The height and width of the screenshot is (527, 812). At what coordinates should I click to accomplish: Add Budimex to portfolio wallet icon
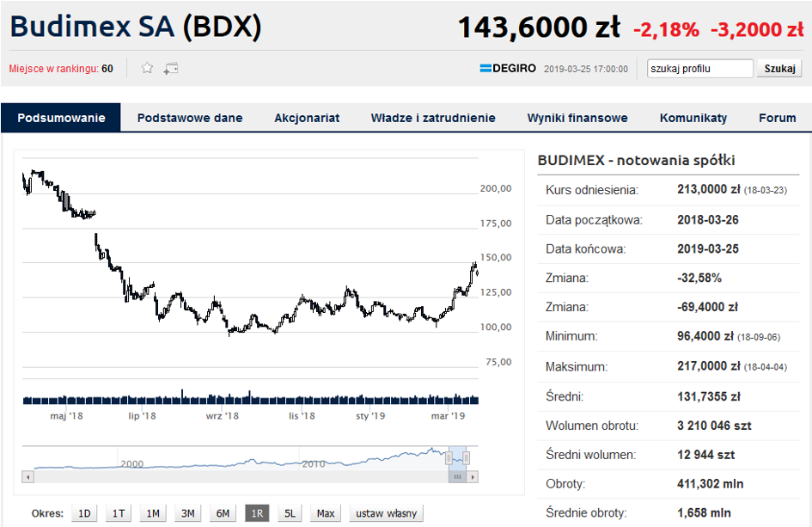171,69
